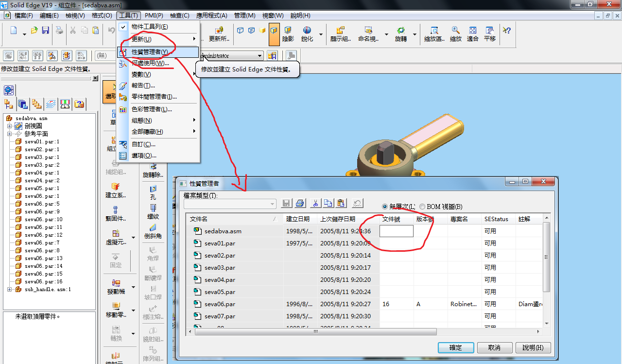
Task: Click the Save disk icon in main toolbar
Action: tap(45, 31)
